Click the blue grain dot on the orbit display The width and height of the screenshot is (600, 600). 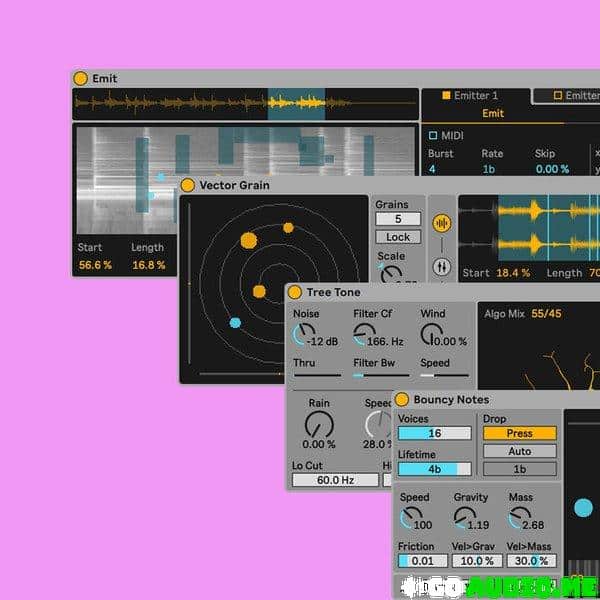235,323
